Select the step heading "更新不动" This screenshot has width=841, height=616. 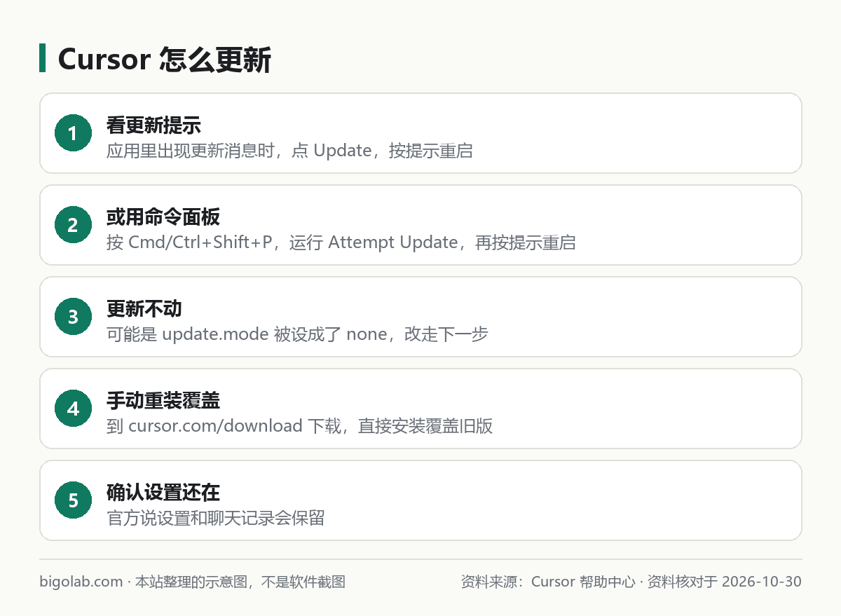(x=144, y=309)
